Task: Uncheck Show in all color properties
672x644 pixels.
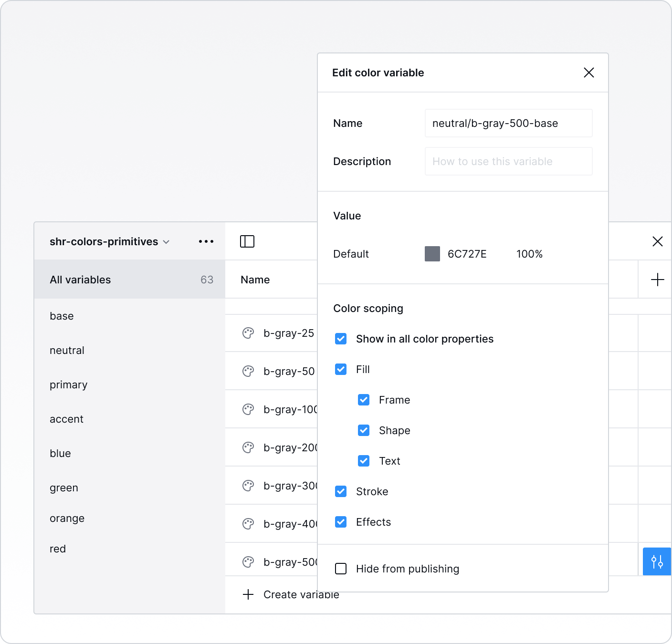Action: [x=341, y=339]
